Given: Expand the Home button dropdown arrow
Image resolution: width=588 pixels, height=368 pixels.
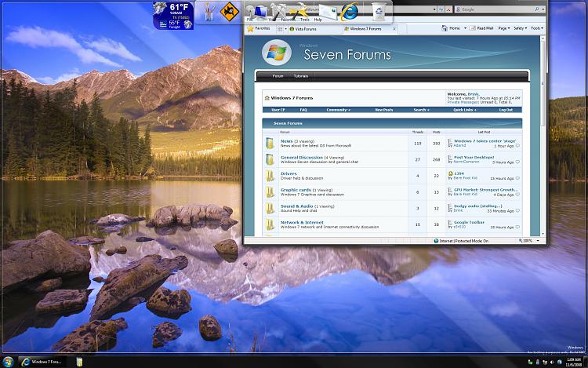Looking at the screenshot, I should (465, 28).
